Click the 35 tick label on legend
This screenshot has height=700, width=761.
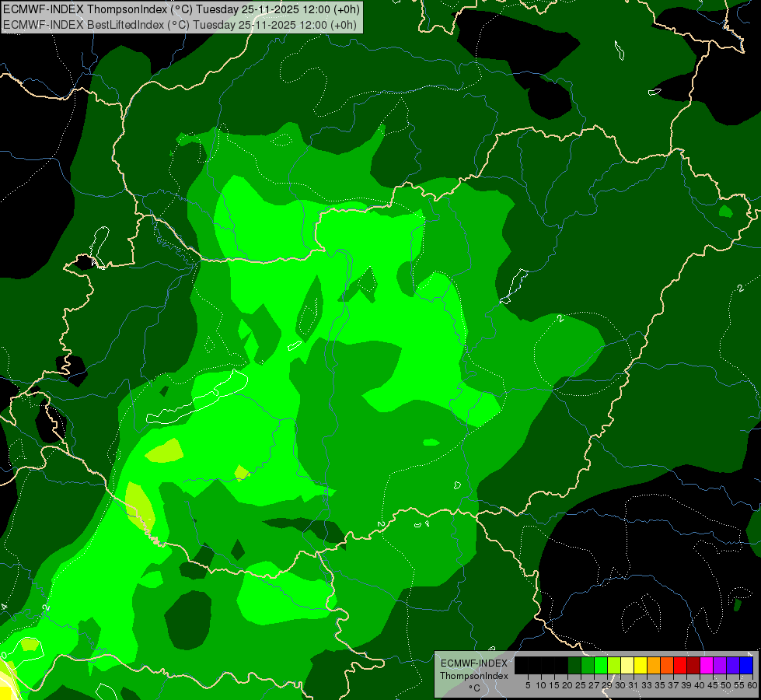(660, 685)
